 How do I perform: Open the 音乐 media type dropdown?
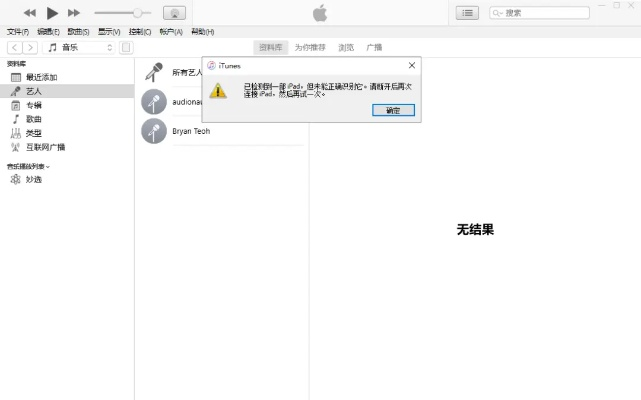pos(80,47)
